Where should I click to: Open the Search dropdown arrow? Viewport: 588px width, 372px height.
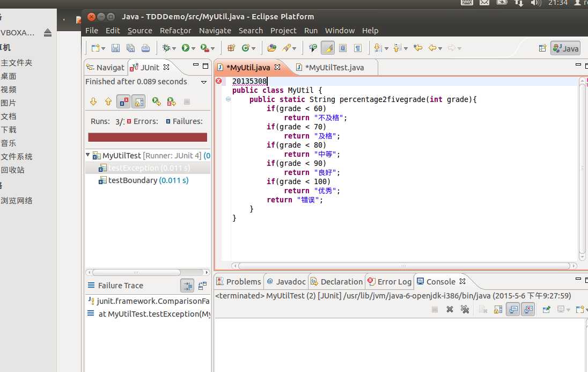[295, 48]
